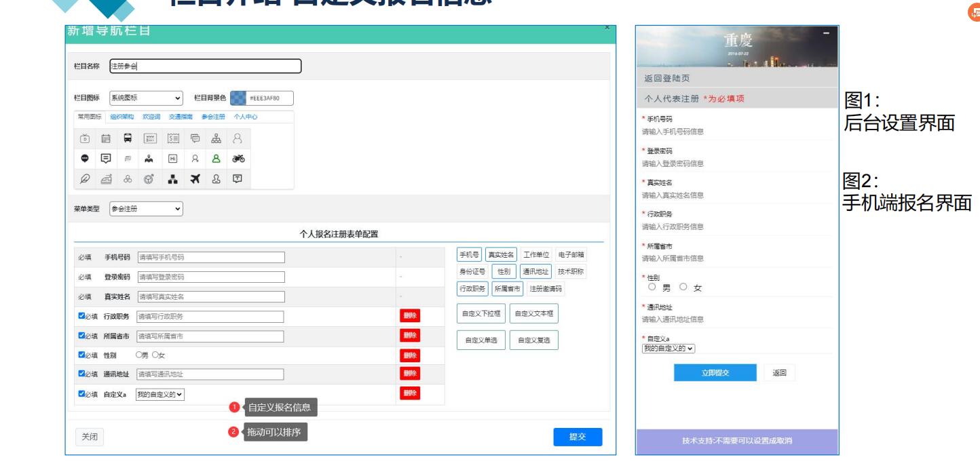
Task: Click the blue 提交 button
Action: (x=577, y=437)
